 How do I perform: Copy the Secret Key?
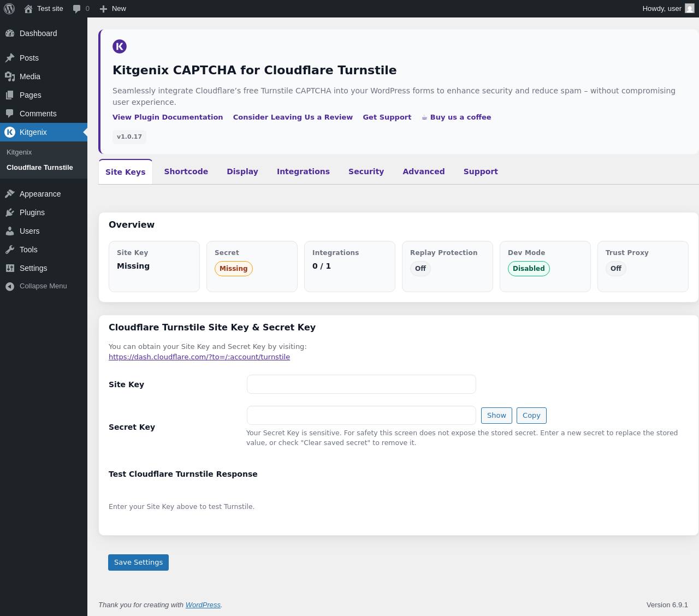531,416
